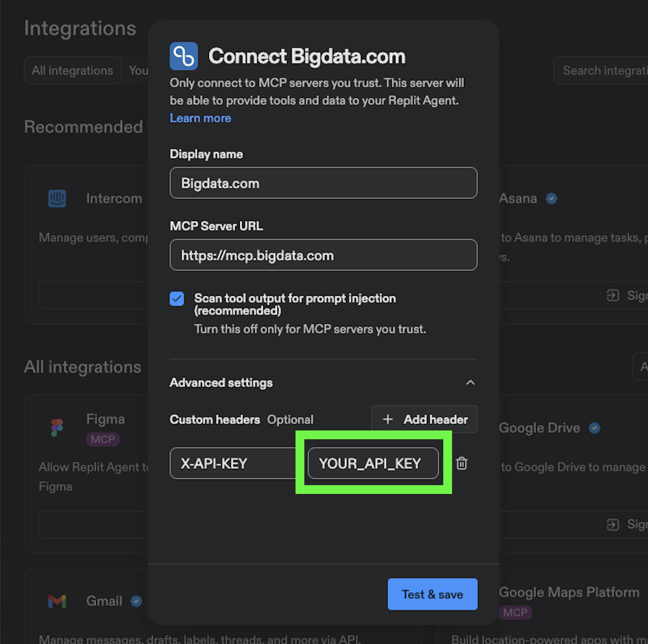Edit the YOUR_API_KEY header value field
Viewport: 648px width, 644px height.
tap(373, 463)
